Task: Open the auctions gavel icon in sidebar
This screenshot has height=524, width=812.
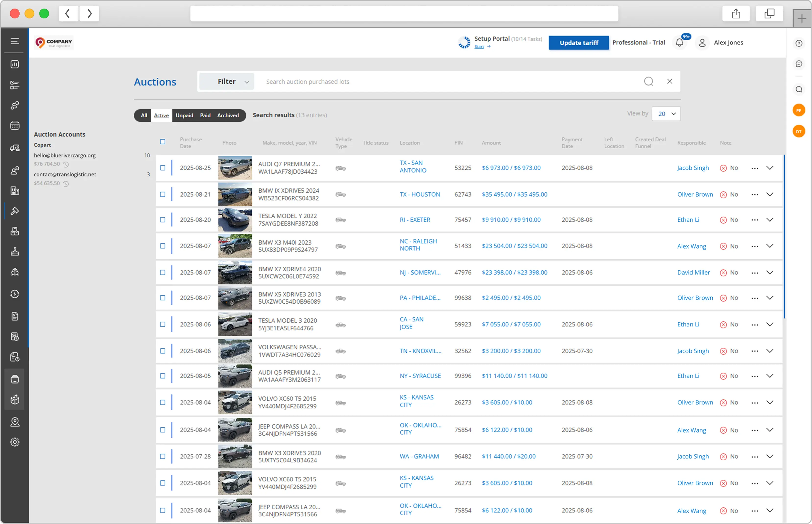Action: point(15,211)
